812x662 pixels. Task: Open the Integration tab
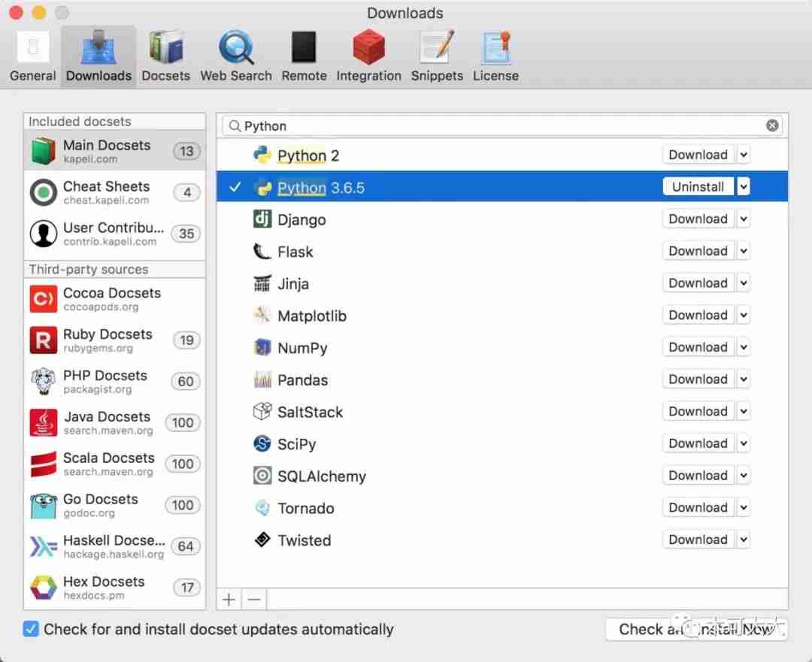[368, 57]
